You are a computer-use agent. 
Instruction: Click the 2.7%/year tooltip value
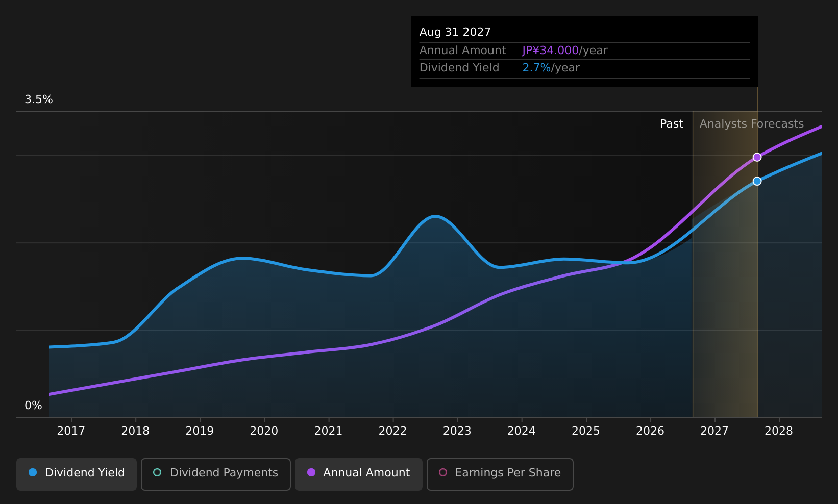pos(551,68)
